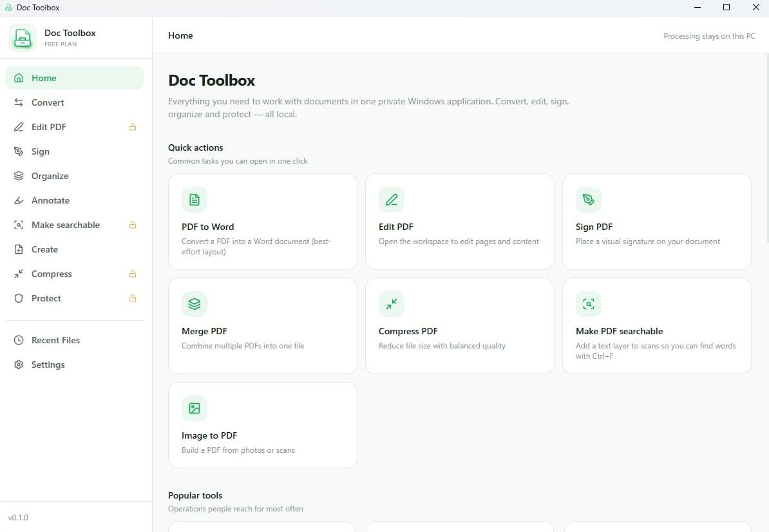Click the Doc Toolbox page heading
This screenshot has width=769, height=532.
[x=212, y=81]
